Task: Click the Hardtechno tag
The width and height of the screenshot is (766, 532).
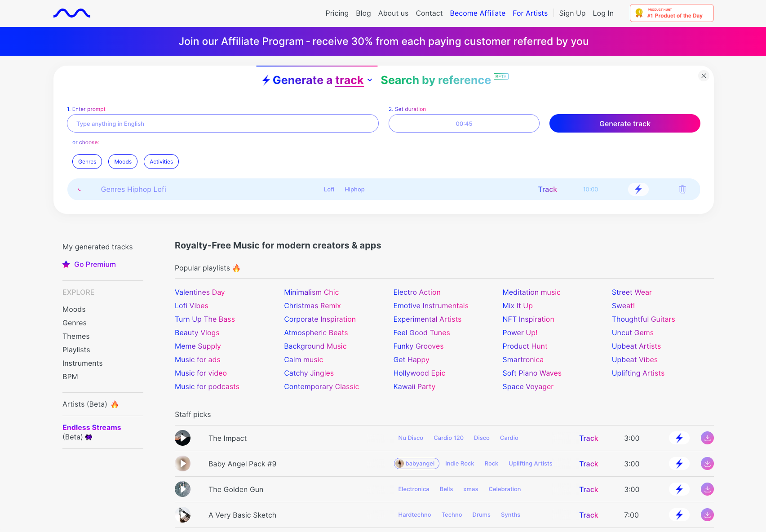Action: tap(414, 514)
